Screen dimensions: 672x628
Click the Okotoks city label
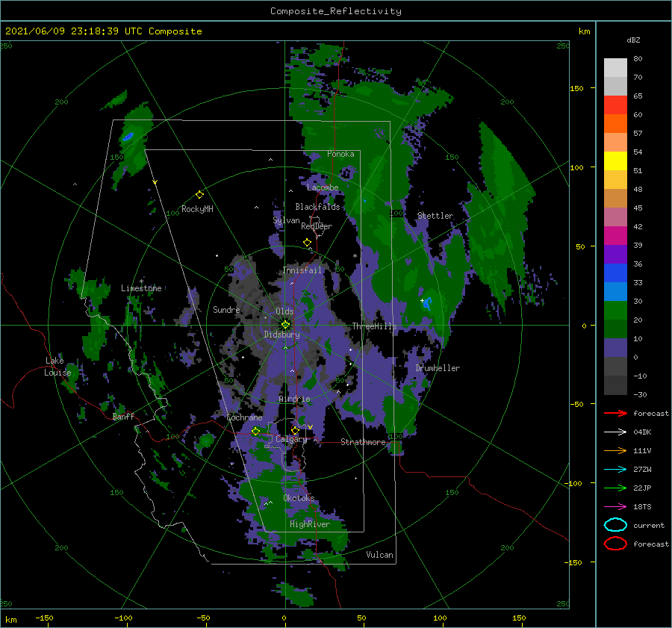tap(299, 498)
